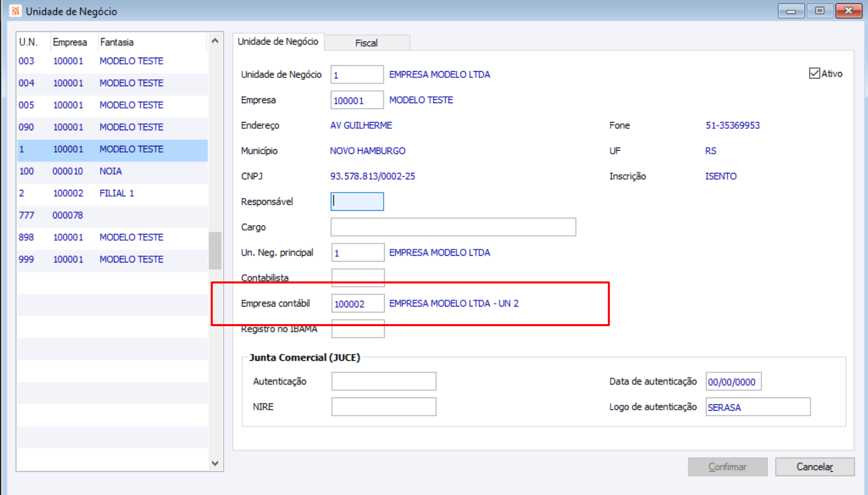Select row 898 MODELO TESTE
The height and width of the screenshot is (495, 868).
(x=112, y=237)
